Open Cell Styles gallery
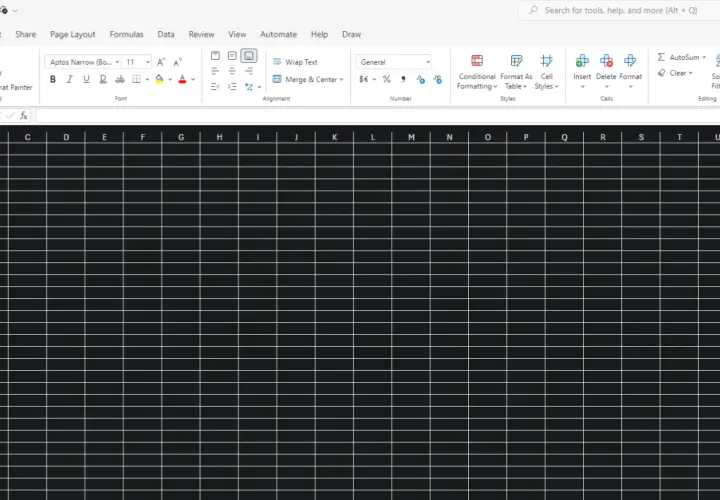 [546, 72]
